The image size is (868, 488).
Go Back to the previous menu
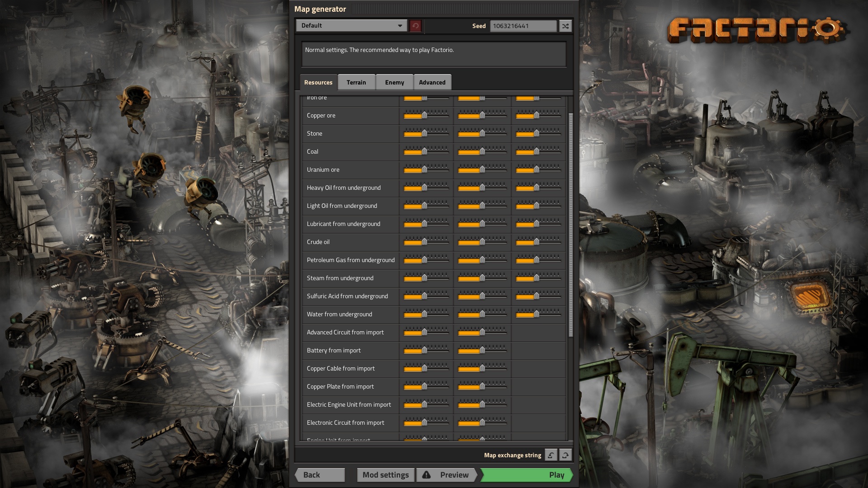[x=320, y=475]
